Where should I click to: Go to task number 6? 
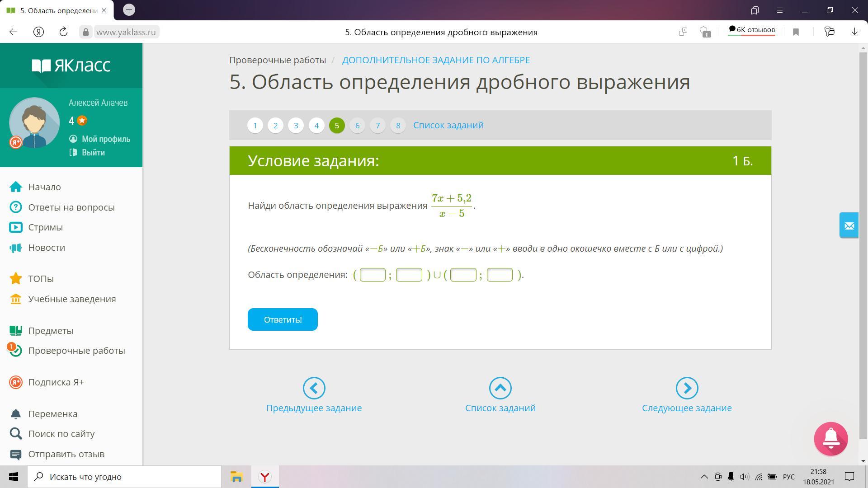point(357,126)
